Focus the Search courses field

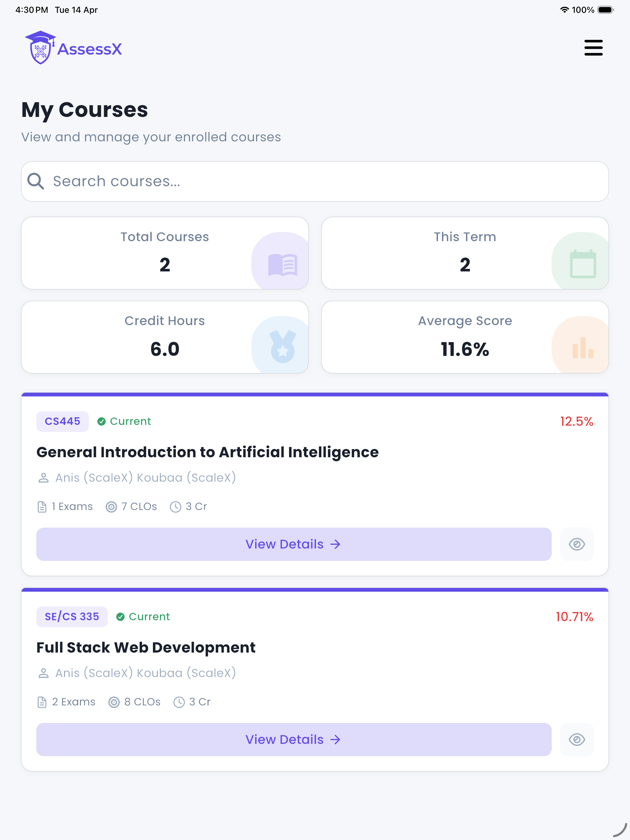coord(315,181)
